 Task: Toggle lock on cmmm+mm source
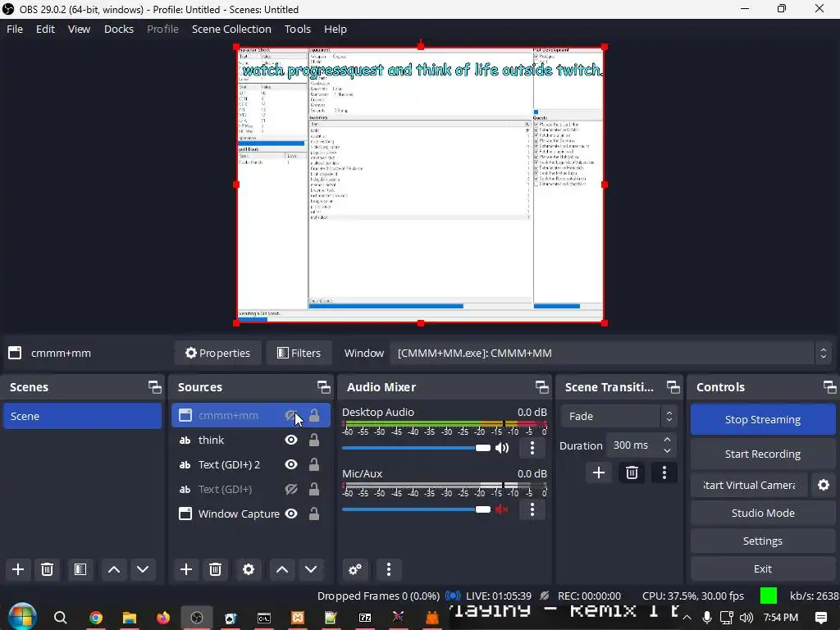pyautogui.click(x=314, y=415)
